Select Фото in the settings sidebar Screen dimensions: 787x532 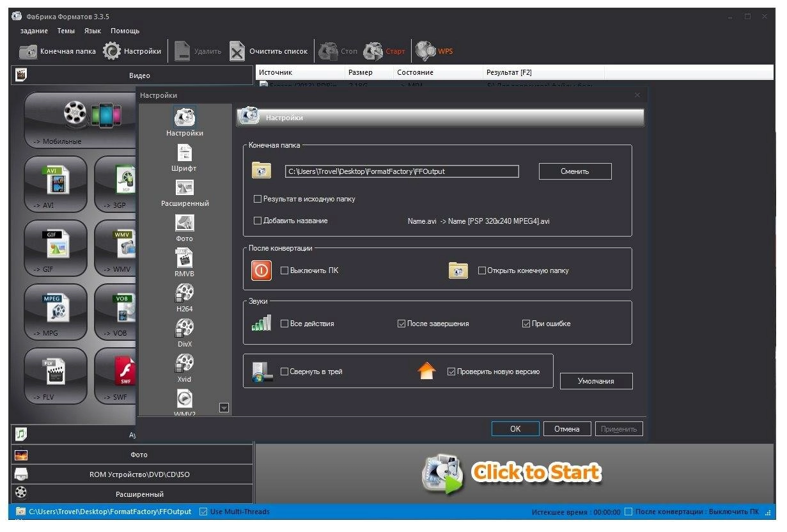tap(185, 228)
